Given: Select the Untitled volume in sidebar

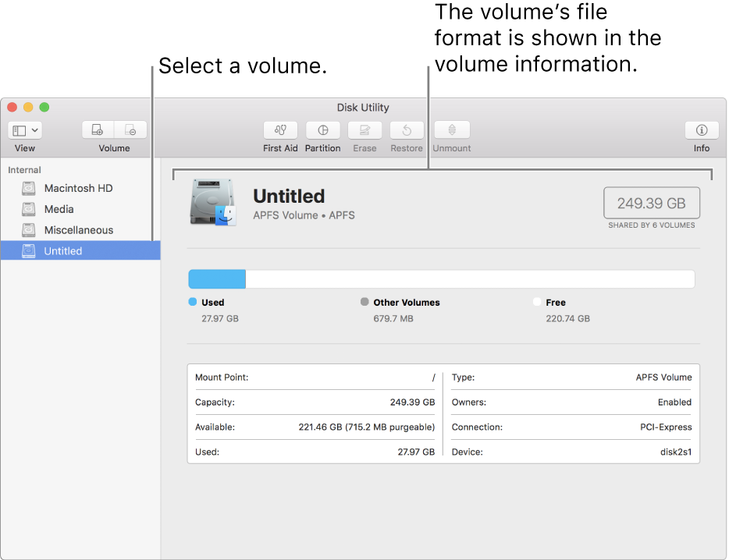Looking at the screenshot, I should 62,251.
